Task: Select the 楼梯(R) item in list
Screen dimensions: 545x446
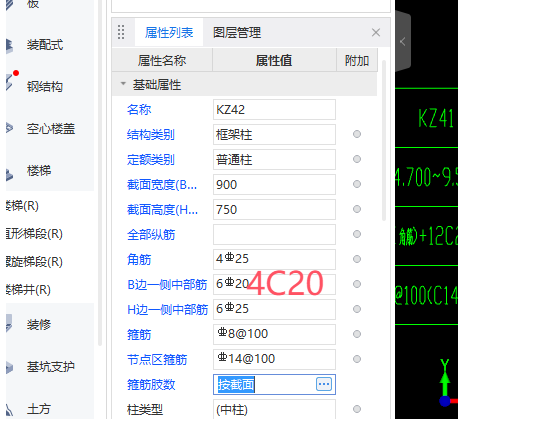Action: pyautogui.click(x=22, y=205)
